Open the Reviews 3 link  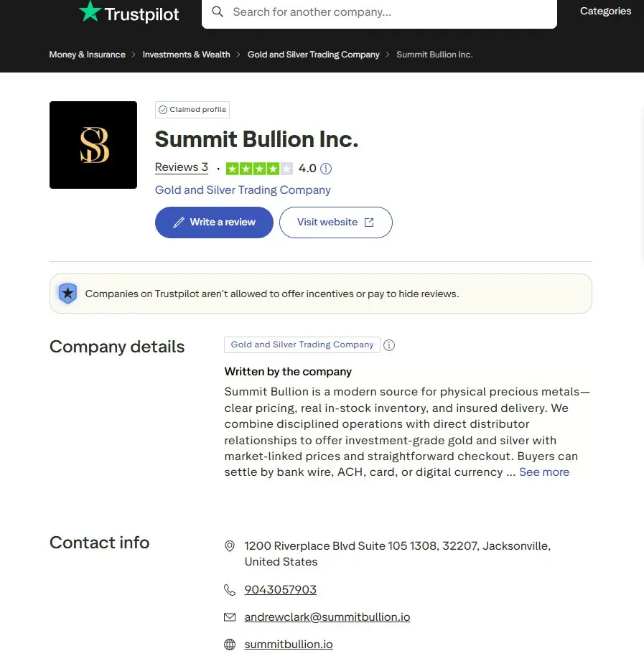click(x=181, y=168)
